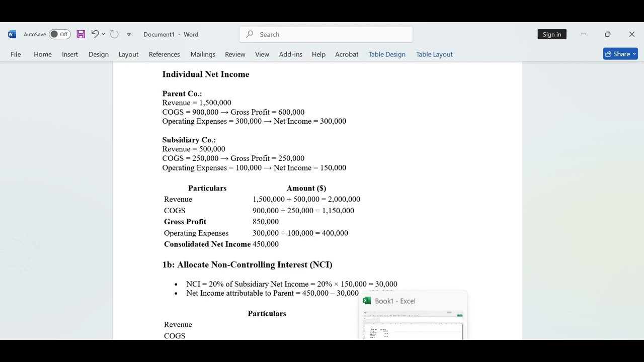This screenshot has width=644, height=362.
Task: Click the 'Net Income attributable to Parent' bullet
Action: tap(272, 293)
